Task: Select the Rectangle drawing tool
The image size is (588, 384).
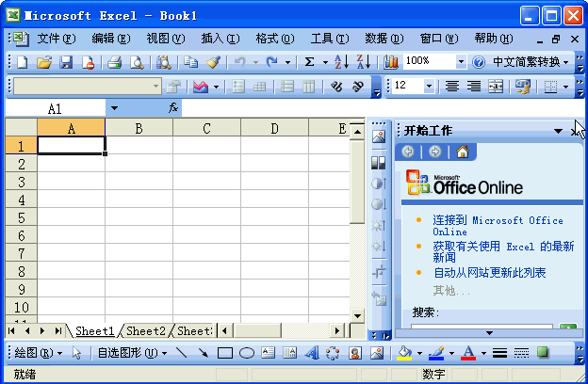Action: click(x=225, y=353)
